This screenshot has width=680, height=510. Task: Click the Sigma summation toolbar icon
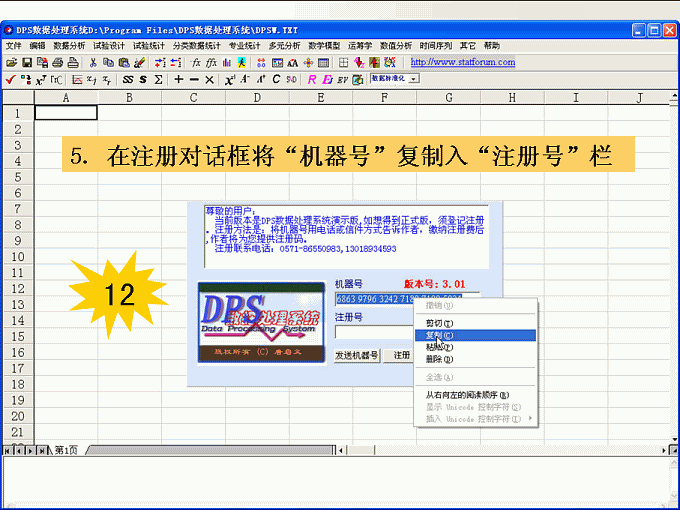[159, 79]
